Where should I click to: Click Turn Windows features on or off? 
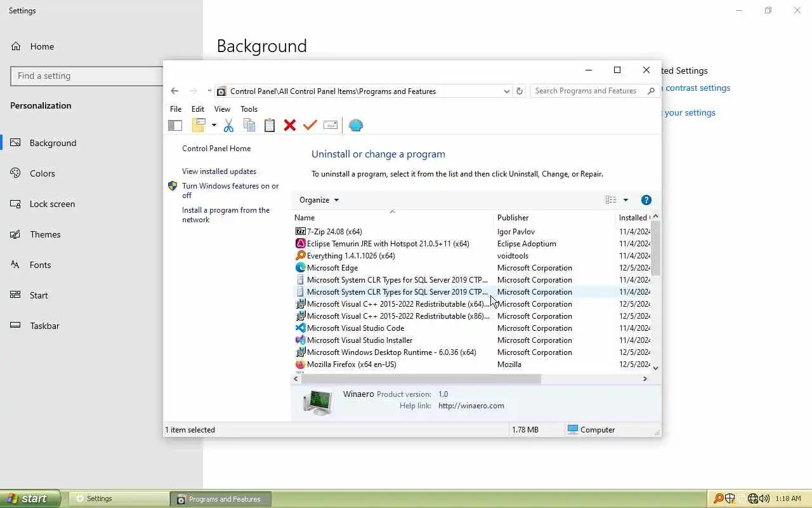pos(230,190)
